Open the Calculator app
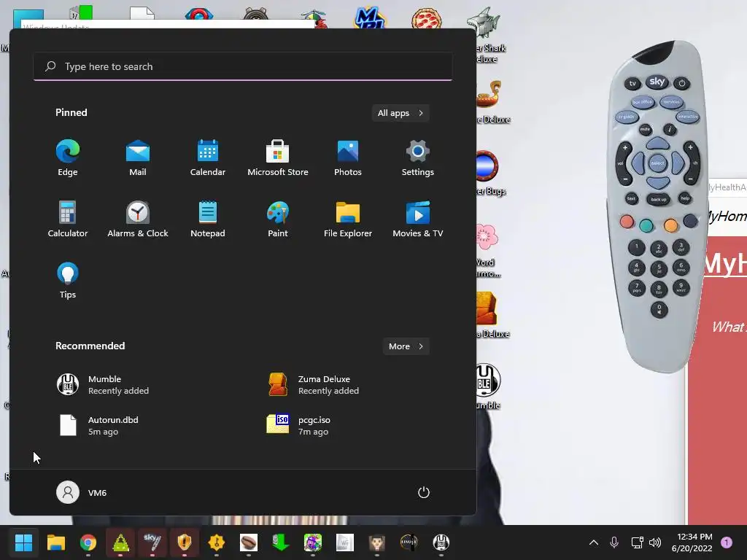Image resolution: width=747 pixels, height=560 pixels. click(x=68, y=219)
